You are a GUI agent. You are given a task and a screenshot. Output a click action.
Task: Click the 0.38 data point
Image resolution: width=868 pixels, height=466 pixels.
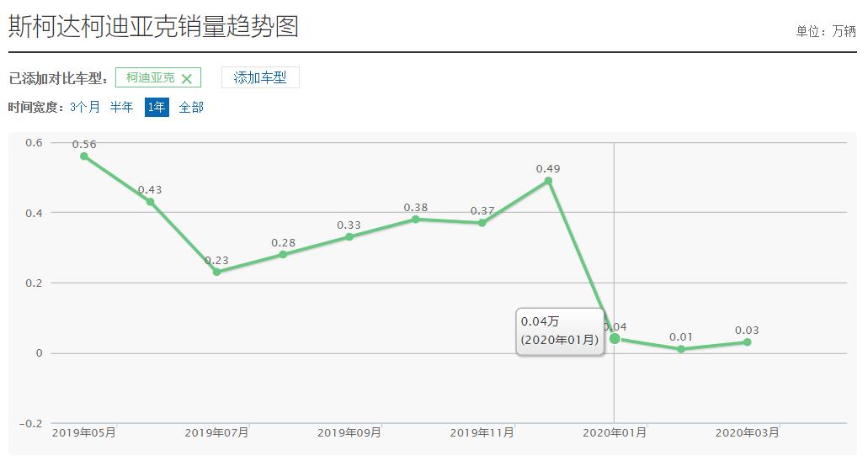pos(416,220)
